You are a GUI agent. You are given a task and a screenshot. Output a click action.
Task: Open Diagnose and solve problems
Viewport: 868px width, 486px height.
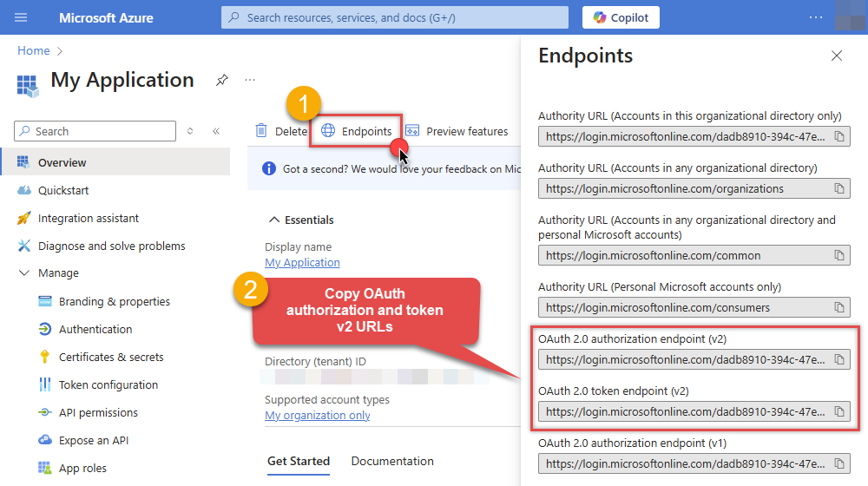pos(111,246)
